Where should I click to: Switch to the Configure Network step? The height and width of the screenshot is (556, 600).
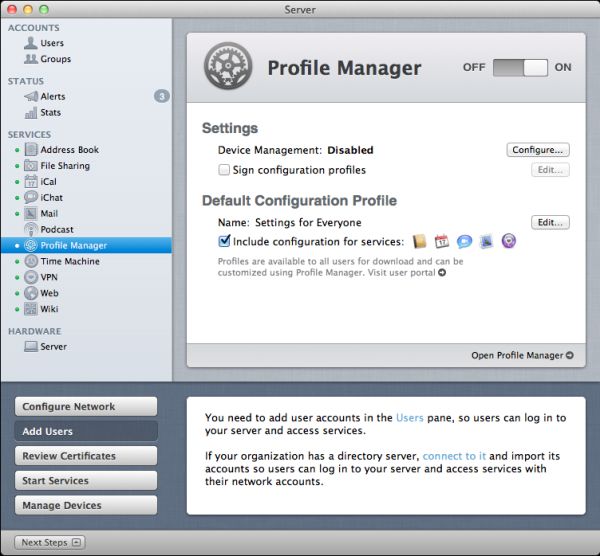(x=86, y=406)
